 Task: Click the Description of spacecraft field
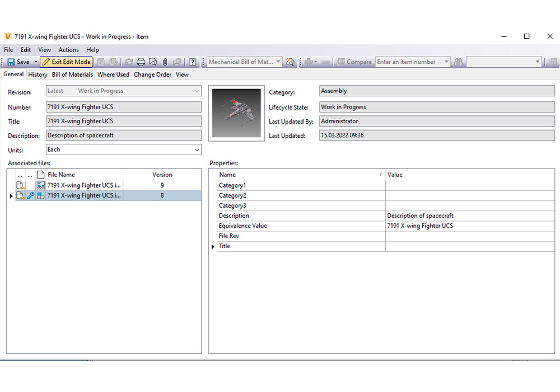[x=124, y=136]
